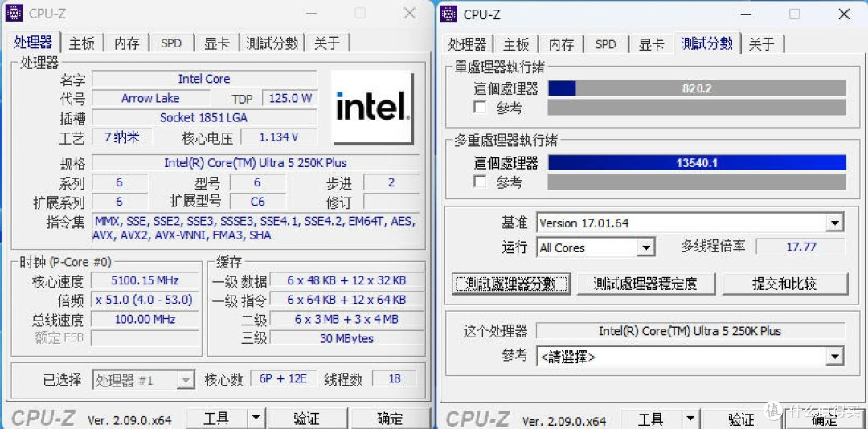Image resolution: width=868 pixels, height=429 pixels.
Task: Click the 总线速度 value 100.00 MHz
Action: (145, 320)
